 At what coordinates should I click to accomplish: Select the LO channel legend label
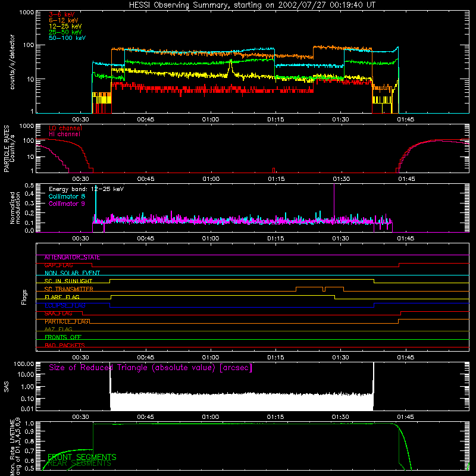click(x=65, y=129)
